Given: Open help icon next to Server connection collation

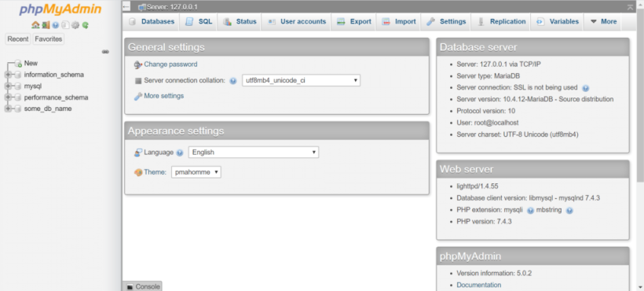Looking at the screenshot, I should 233,81.
